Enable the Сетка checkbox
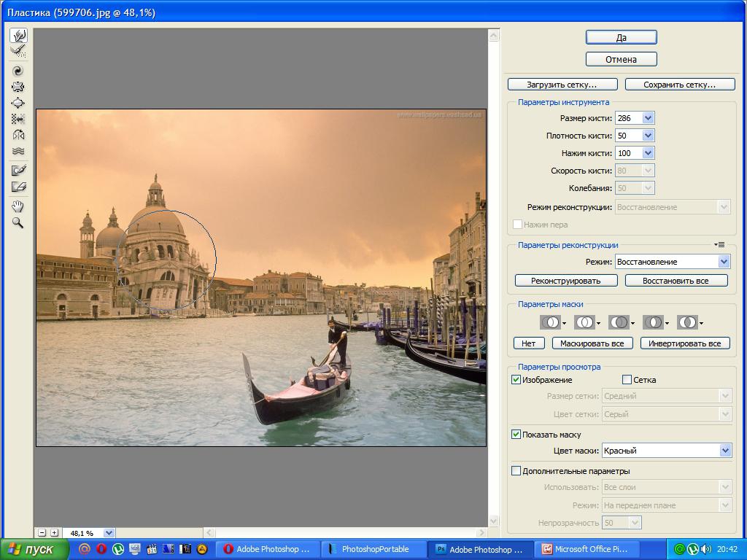The image size is (747, 560). pyautogui.click(x=627, y=380)
